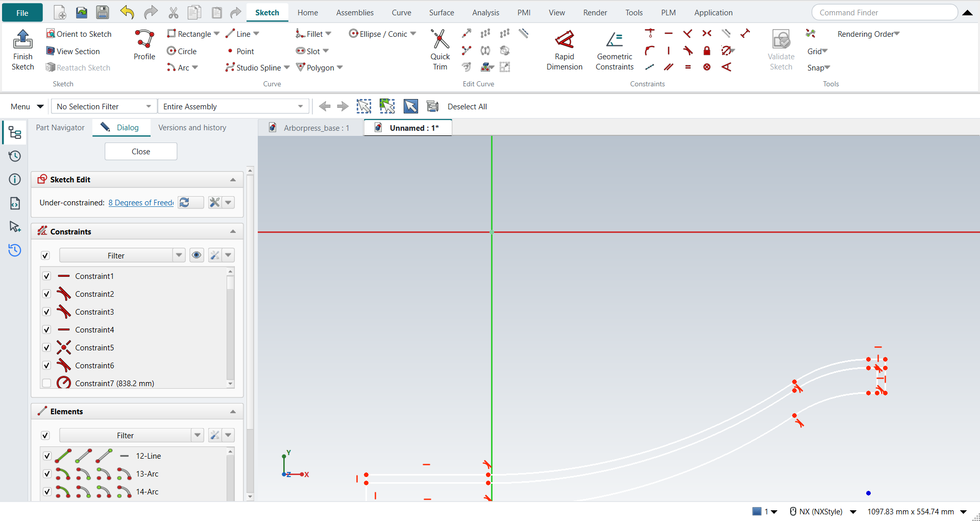
Task: Click the Undo arrow icon
Action: (127, 13)
